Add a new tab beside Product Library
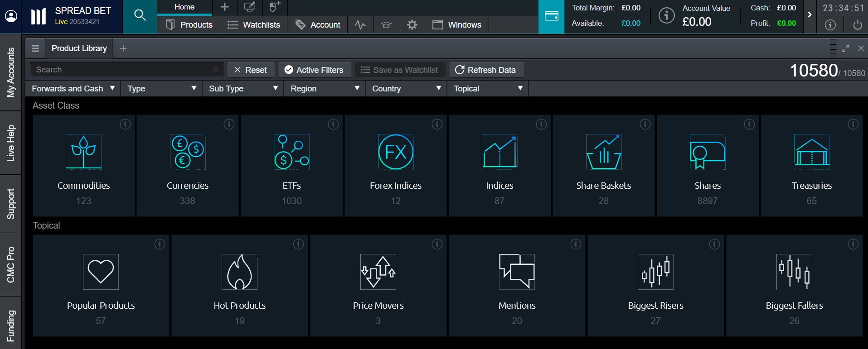Screen dimensions: 868x349 (123, 48)
